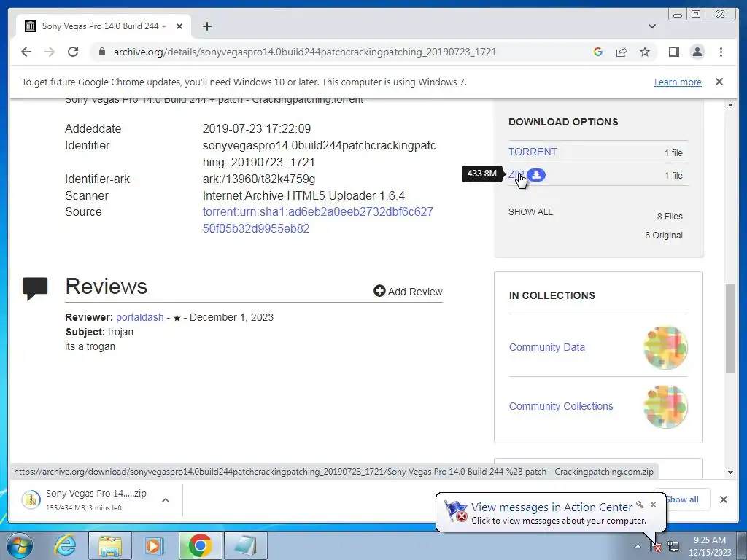
Task: Click the 1 file count next to TORRENT
Action: (x=673, y=153)
